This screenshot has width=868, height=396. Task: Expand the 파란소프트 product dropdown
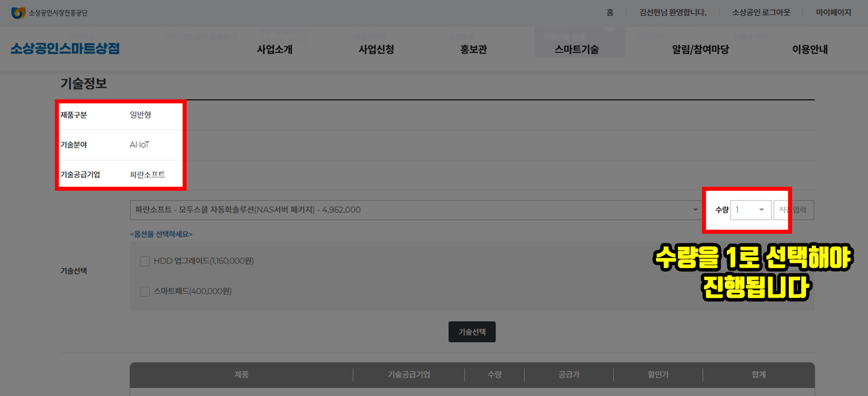coord(416,210)
